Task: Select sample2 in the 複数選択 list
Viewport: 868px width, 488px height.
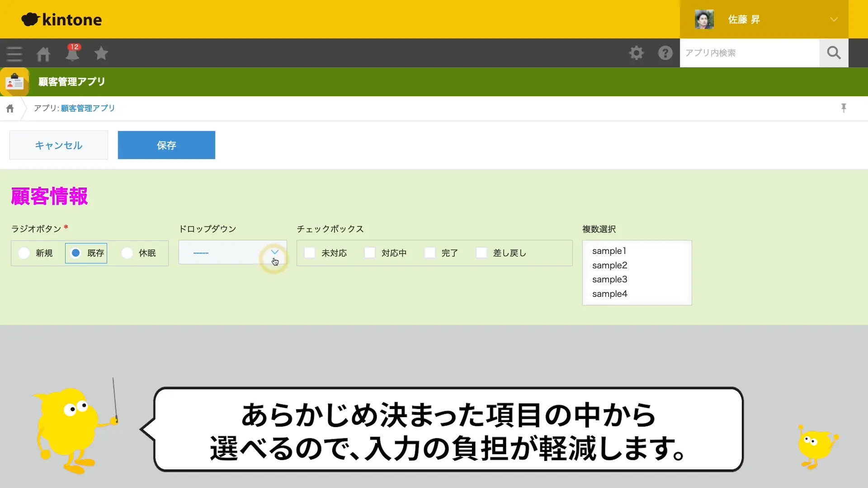Action: 609,265
